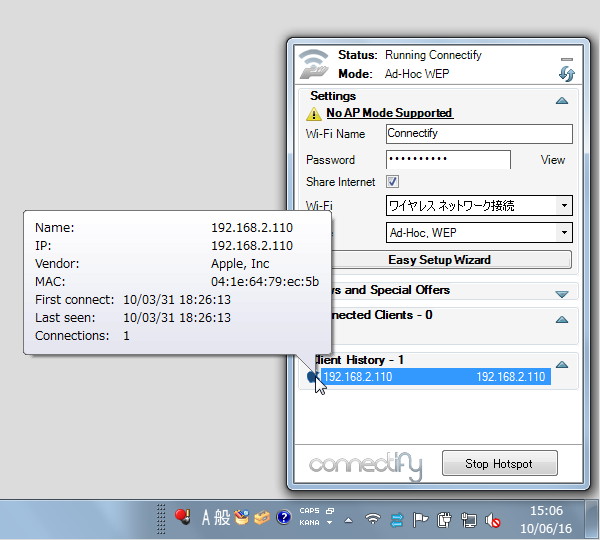Click the Apple device icon in Client History
This screenshot has height=540, width=600.
[313, 377]
